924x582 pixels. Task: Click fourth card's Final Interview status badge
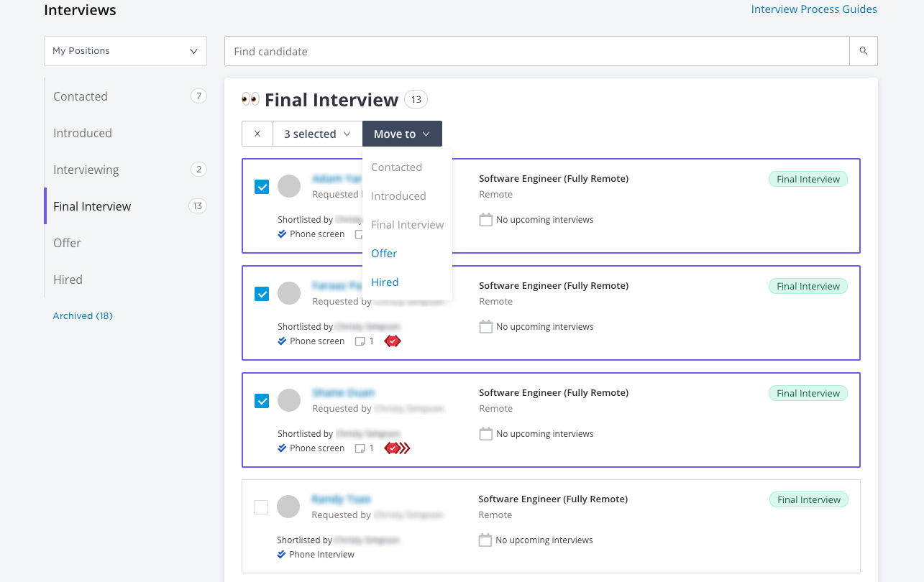pos(809,500)
